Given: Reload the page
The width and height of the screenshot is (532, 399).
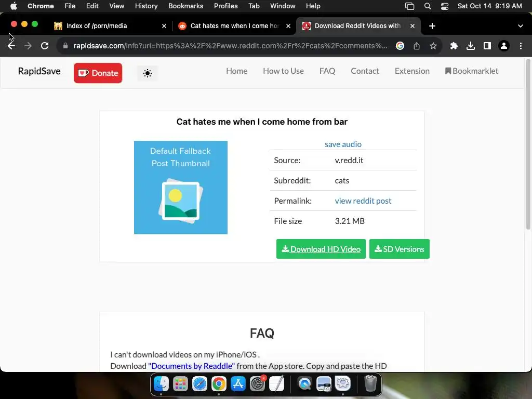Looking at the screenshot, I should [x=45, y=46].
